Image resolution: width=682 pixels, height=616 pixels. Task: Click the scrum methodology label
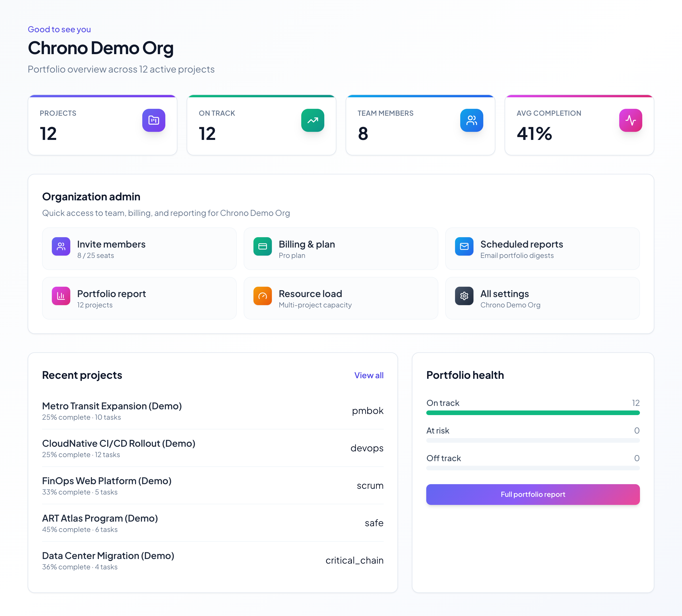click(370, 486)
